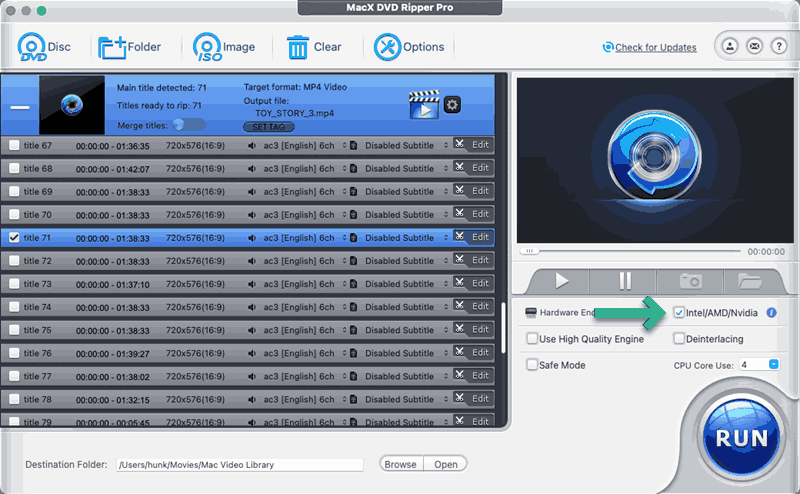The width and height of the screenshot is (800, 494).
Task: Click the SET TAG button
Action: click(x=269, y=127)
